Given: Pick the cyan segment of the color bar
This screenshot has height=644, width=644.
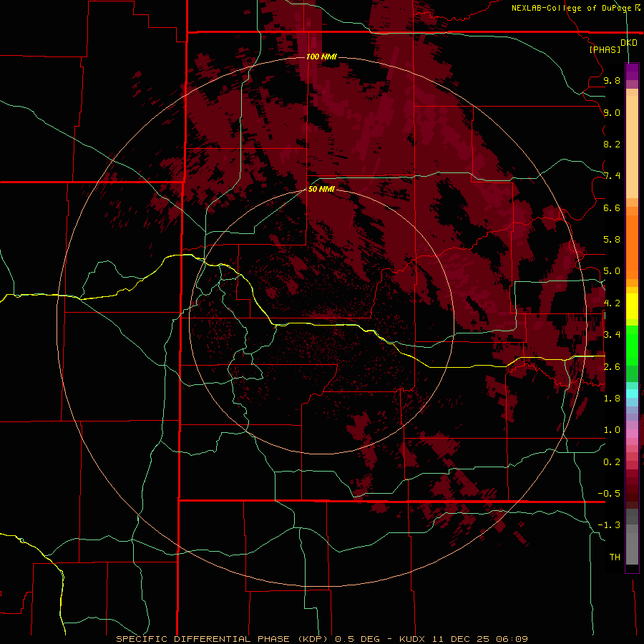Looking at the screenshot, I should pos(632,394).
